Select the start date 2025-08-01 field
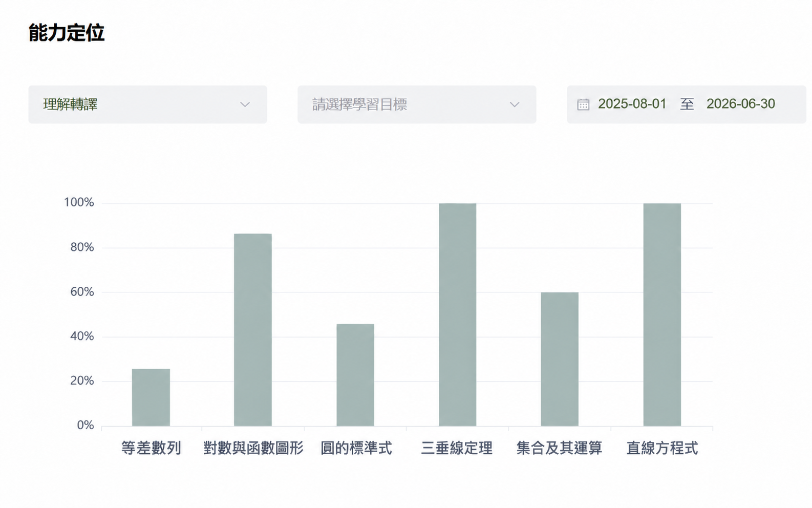The width and height of the screenshot is (812, 508). [x=632, y=104]
